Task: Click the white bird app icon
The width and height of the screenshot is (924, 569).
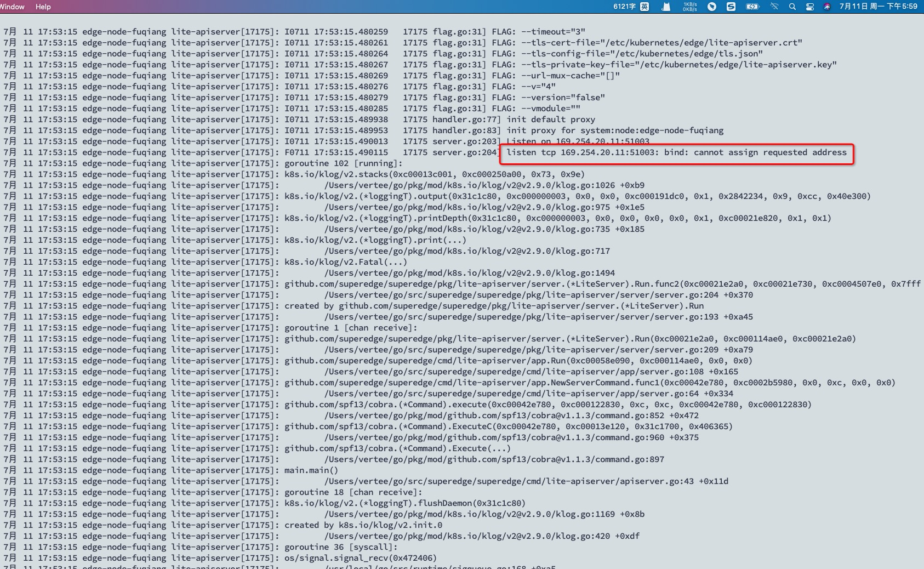Action: (712, 7)
